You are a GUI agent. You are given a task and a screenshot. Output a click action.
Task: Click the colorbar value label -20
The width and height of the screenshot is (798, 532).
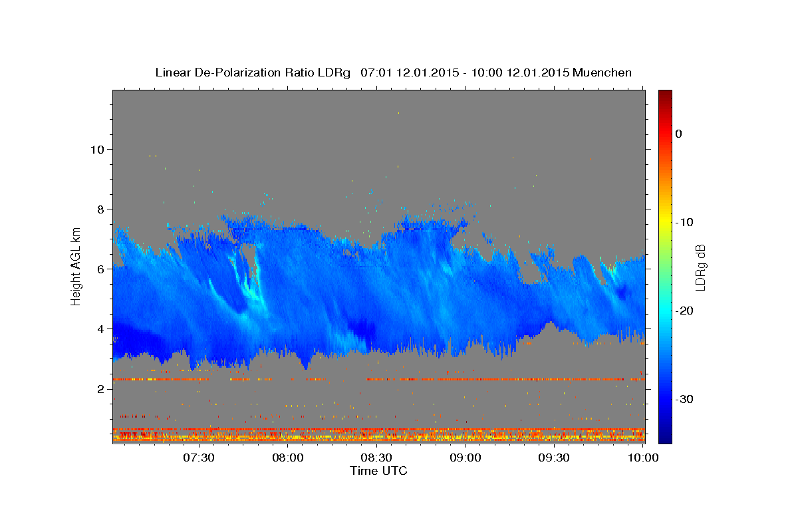click(684, 311)
